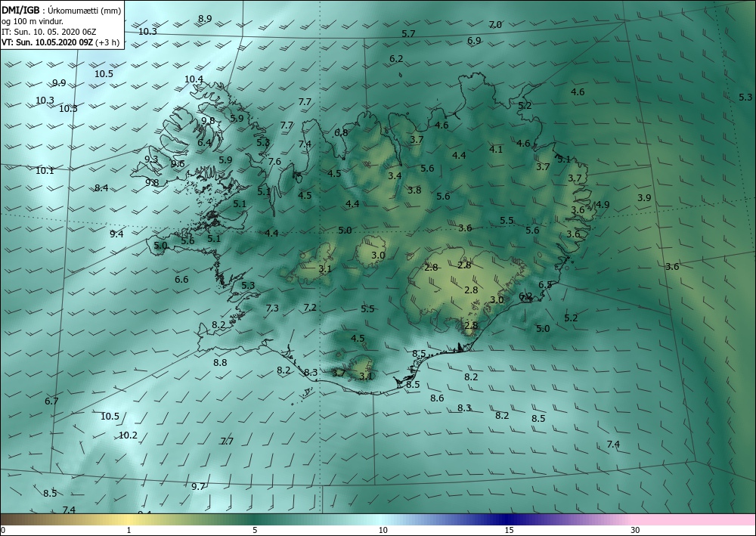
Task: Click the color scale label 15
Action: click(x=509, y=530)
